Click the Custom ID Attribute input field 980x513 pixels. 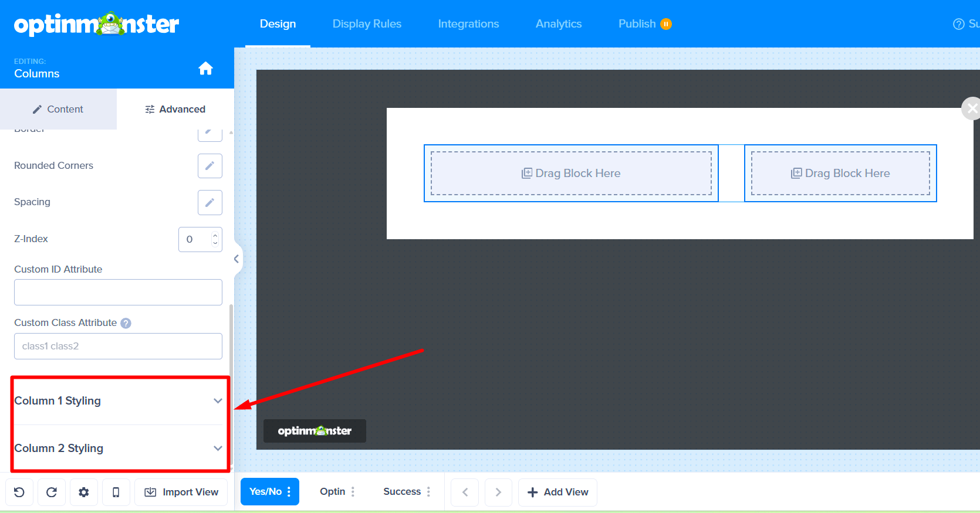[118, 292]
